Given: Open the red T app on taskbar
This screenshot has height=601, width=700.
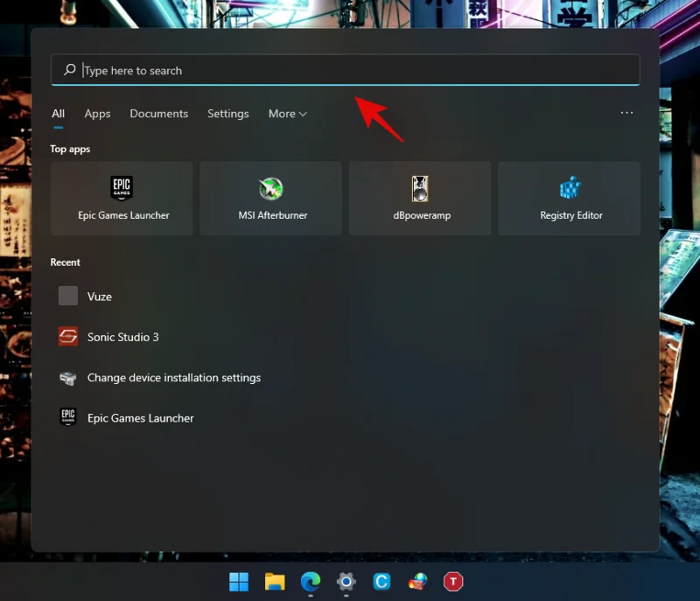Looking at the screenshot, I should (453, 582).
